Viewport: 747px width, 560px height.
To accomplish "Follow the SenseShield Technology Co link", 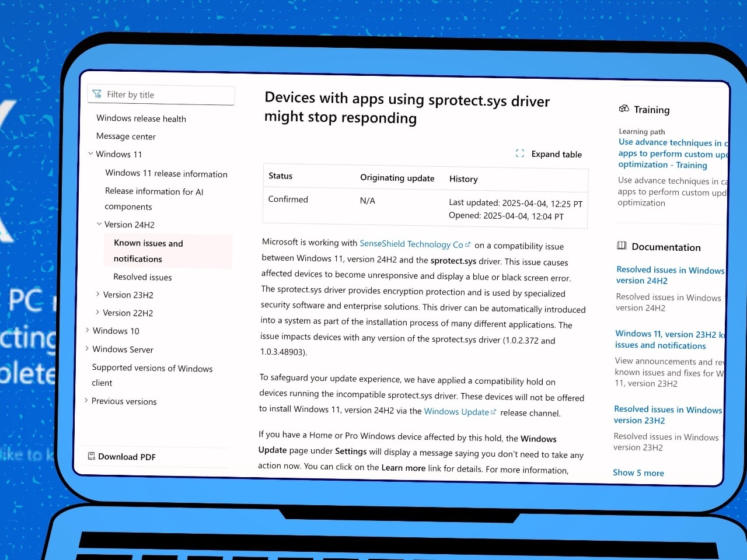I will [415, 244].
